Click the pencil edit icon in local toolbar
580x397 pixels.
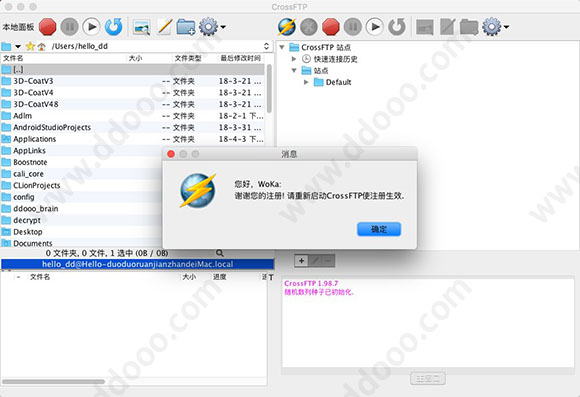tap(165, 27)
